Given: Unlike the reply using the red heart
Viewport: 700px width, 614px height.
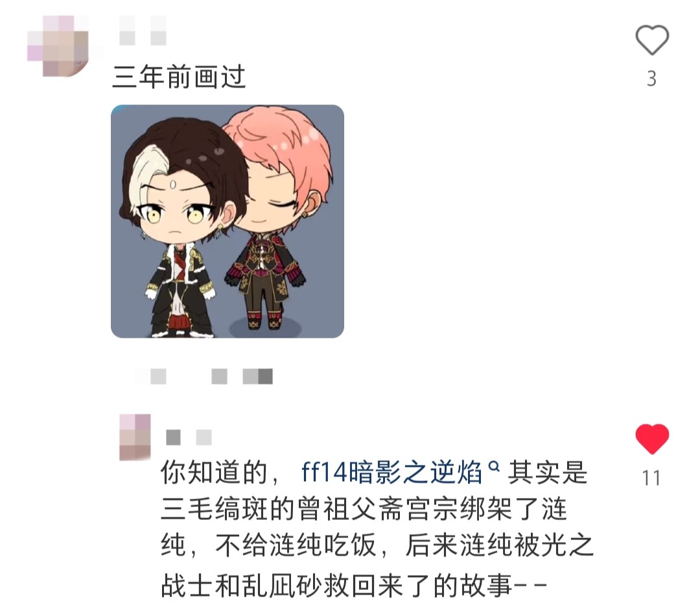Looking at the screenshot, I should [x=652, y=439].
